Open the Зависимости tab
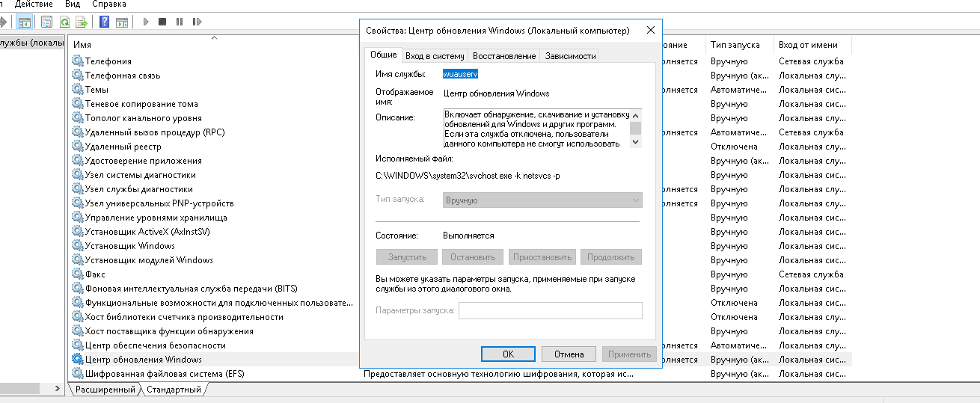 (570, 56)
